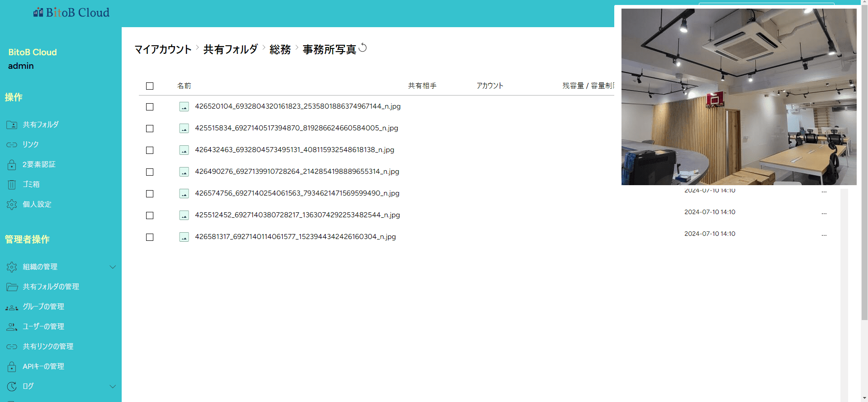Image resolution: width=868 pixels, height=402 pixels.
Task: Click the office photo preview thumbnail
Action: pyautogui.click(x=739, y=96)
